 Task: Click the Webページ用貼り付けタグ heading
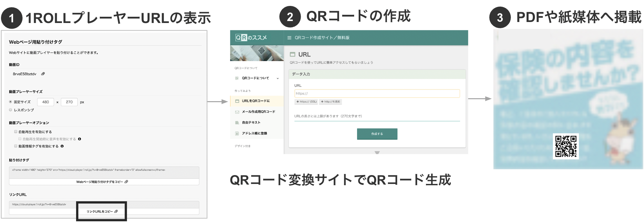[35, 42]
